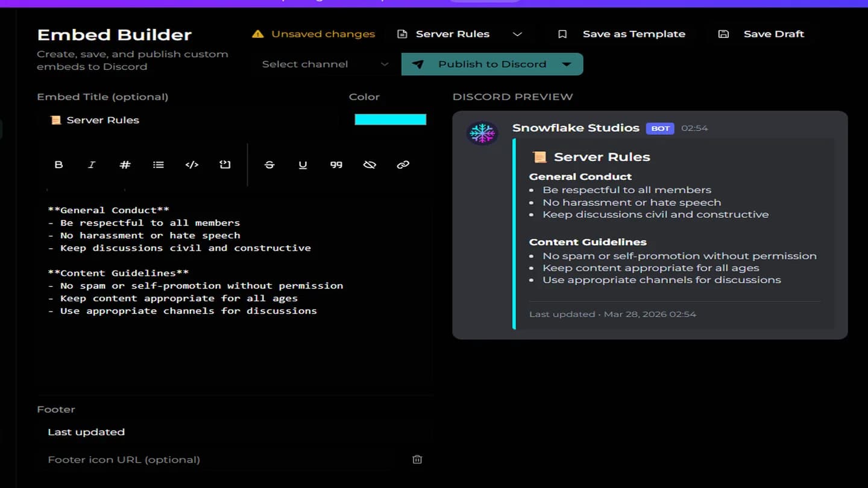Insert spoiler text with crossed-eye icon
The image size is (868, 488).
click(x=370, y=164)
